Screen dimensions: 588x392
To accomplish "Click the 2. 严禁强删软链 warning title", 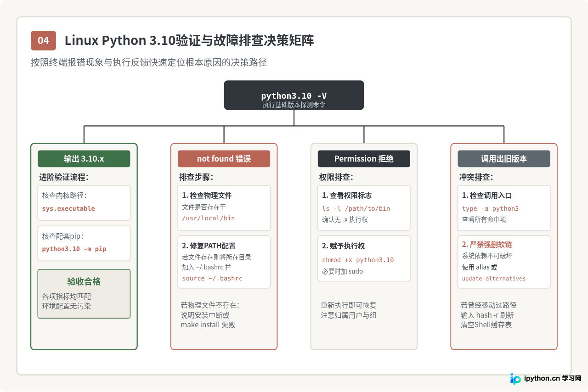I will pyautogui.click(x=487, y=244).
